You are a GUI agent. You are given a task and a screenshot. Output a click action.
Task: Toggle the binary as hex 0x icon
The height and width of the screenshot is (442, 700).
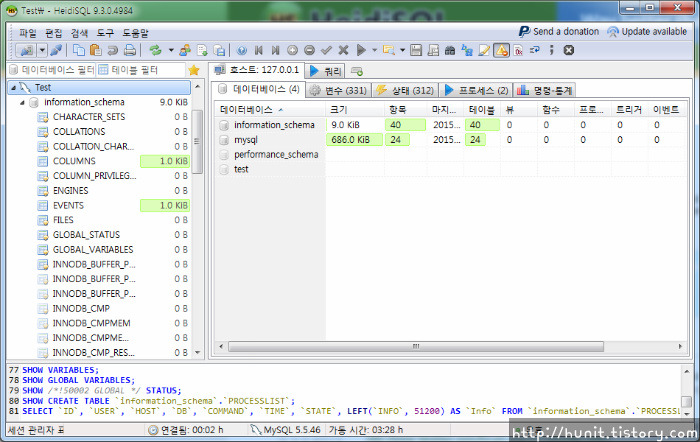pyautogui.click(x=518, y=50)
